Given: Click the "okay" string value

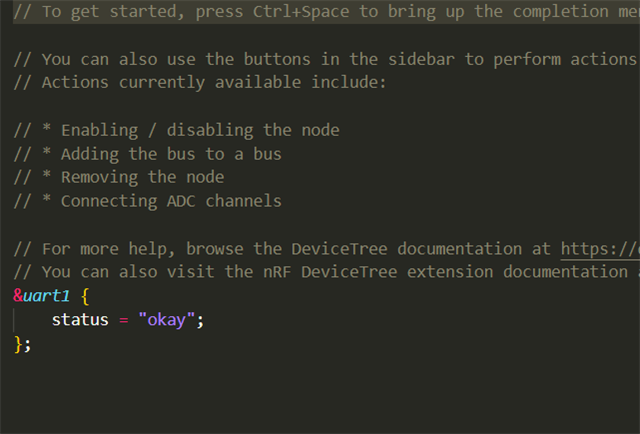Looking at the screenshot, I should [x=167, y=320].
